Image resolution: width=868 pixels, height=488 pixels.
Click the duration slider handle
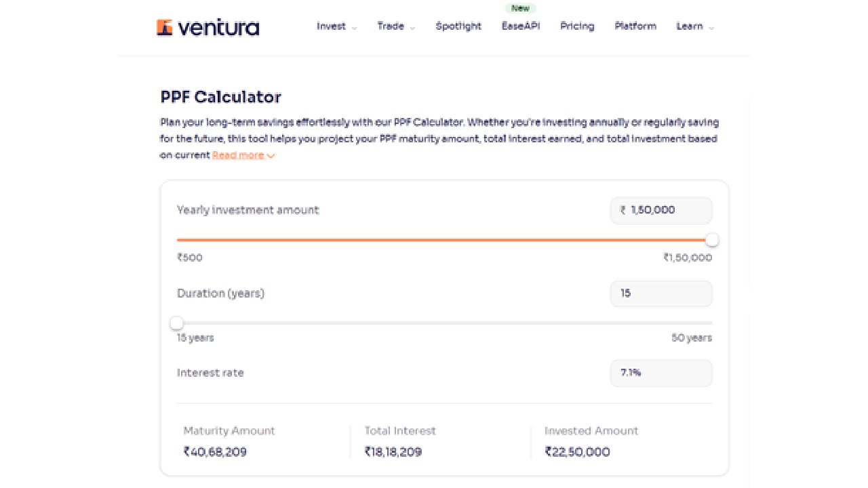(177, 323)
